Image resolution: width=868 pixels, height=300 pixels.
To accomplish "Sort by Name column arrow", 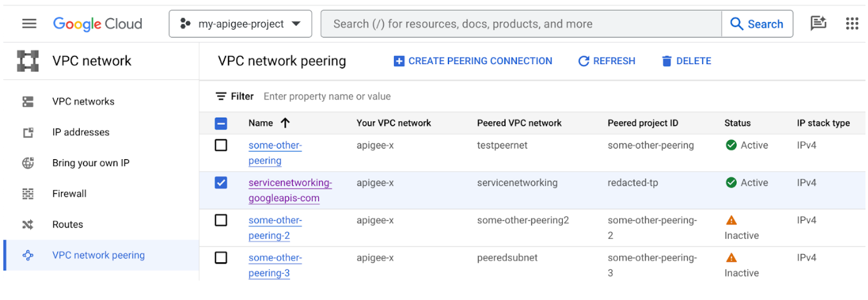I will point(285,123).
